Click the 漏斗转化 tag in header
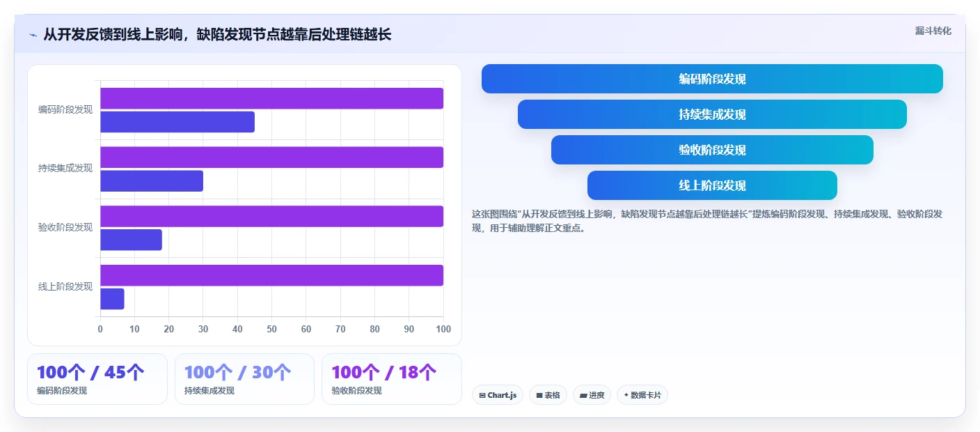Screen dimensions: 980x432 [x=933, y=31]
